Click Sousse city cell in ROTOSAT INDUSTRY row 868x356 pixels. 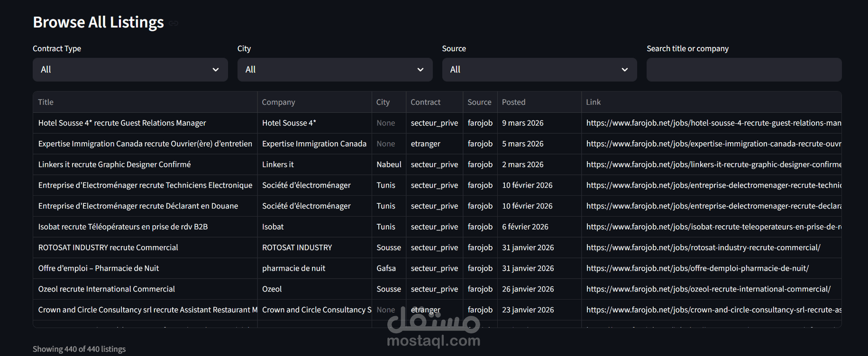pos(389,247)
